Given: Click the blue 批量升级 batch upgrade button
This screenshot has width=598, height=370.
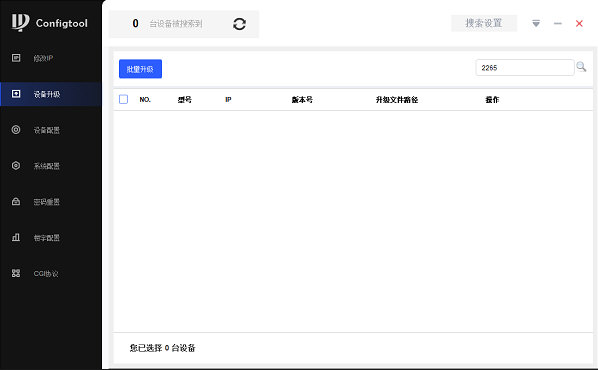Looking at the screenshot, I should point(140,69).
